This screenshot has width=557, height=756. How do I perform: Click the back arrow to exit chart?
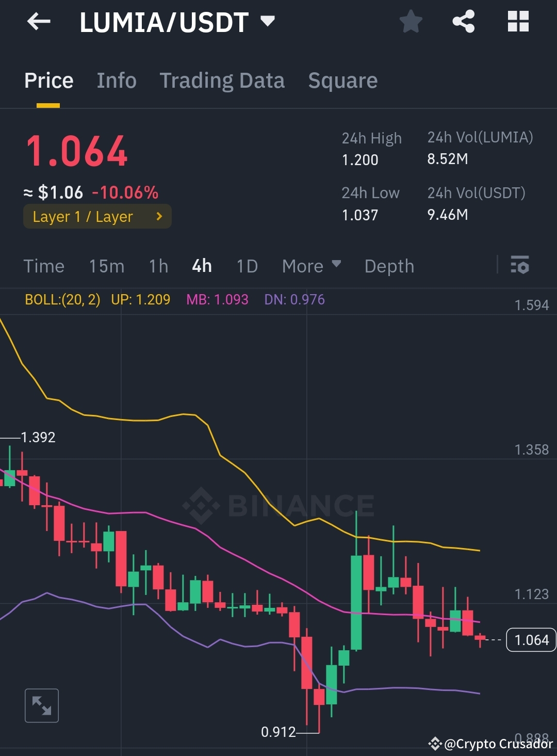click(38, 22)
